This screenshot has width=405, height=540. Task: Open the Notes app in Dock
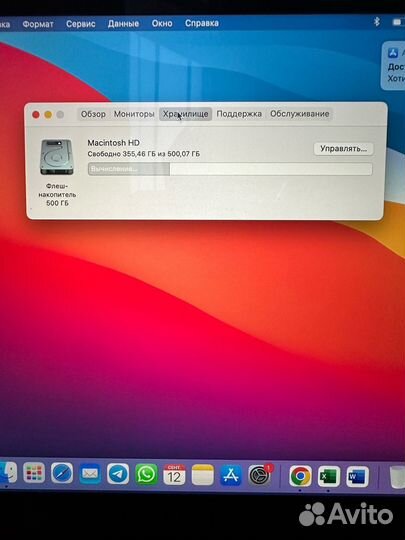point(202,475)
